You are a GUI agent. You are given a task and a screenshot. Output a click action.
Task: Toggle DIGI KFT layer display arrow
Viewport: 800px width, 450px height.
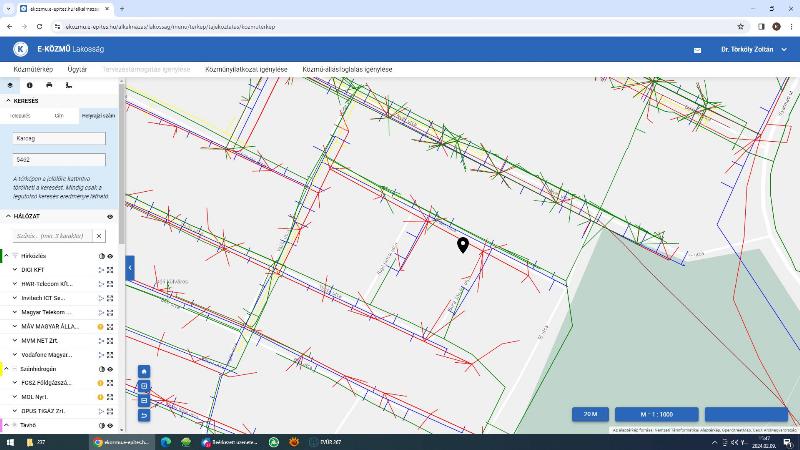[x=101, y=270]
